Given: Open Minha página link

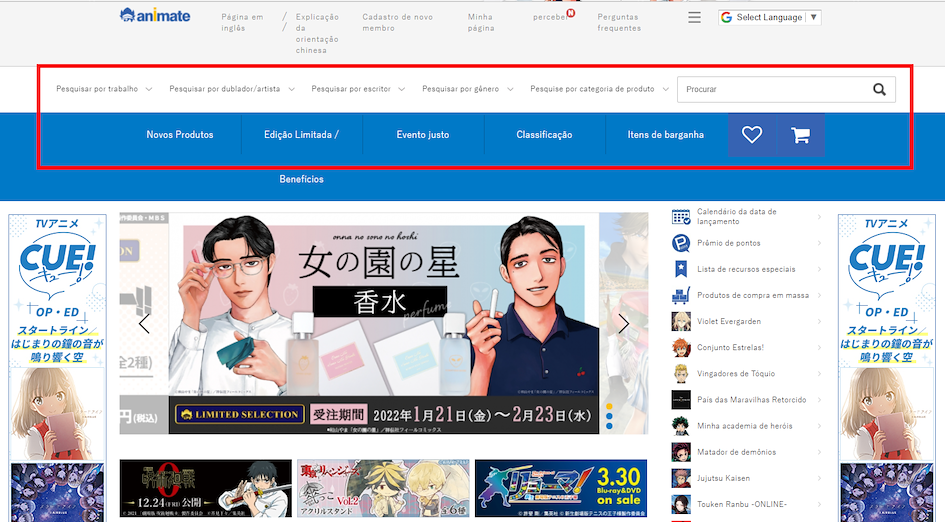Looking at the screenshot, I should pyautogui.click(x=481, y=22).
